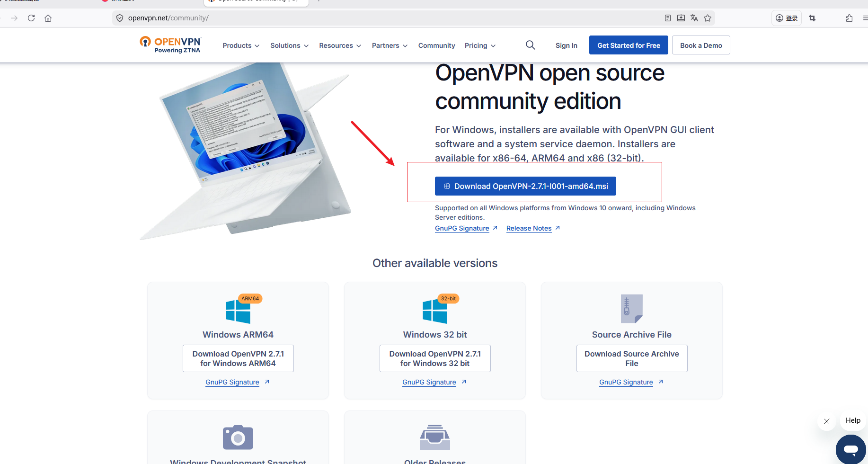Click the Development Snapshot camera icon
Image resolution: width=868 pixels, height=464 pixels.
[x=238, y=437]
